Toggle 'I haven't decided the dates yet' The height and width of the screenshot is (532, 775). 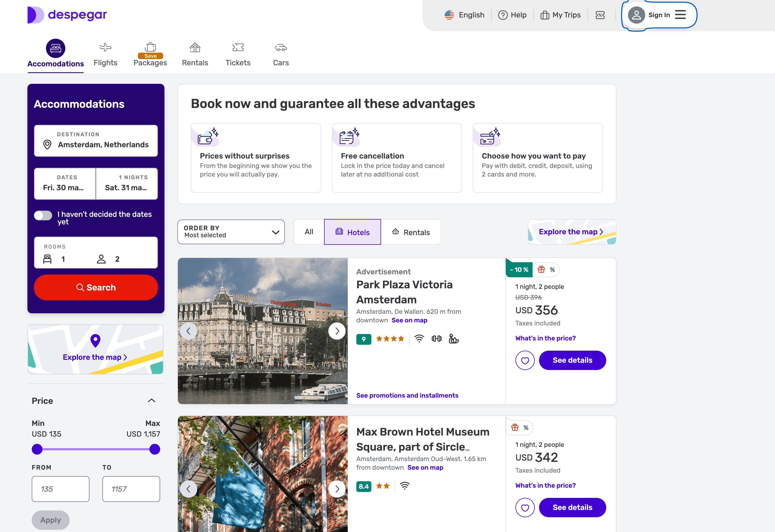point(43,215)
